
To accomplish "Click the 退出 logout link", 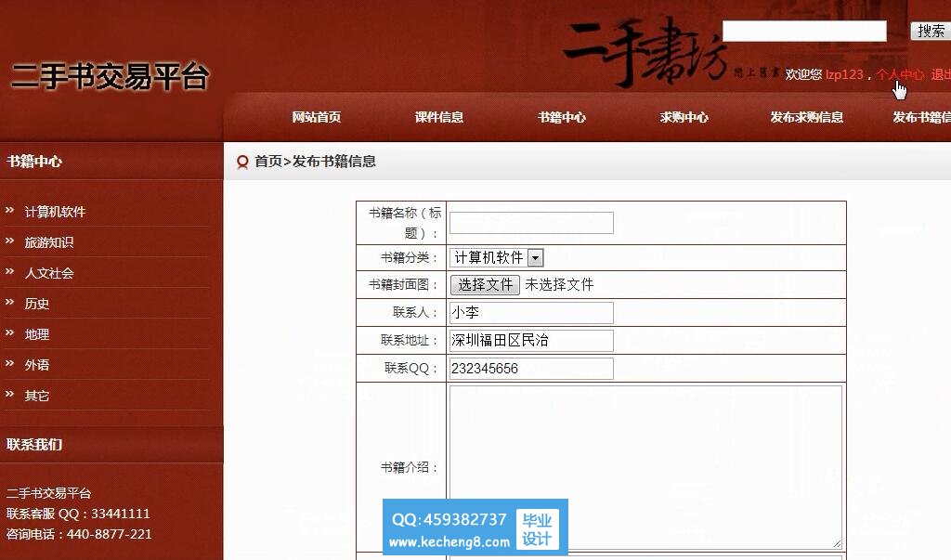I will pyautogui.click(x=941, y=74).
